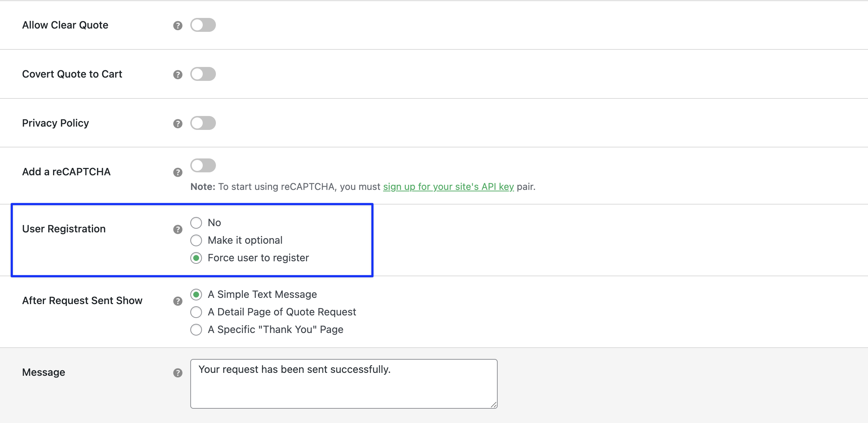This screenshot has height=423, width=868.
Task: Toggle the Privacy Policy switch
Action: point(203,123)
